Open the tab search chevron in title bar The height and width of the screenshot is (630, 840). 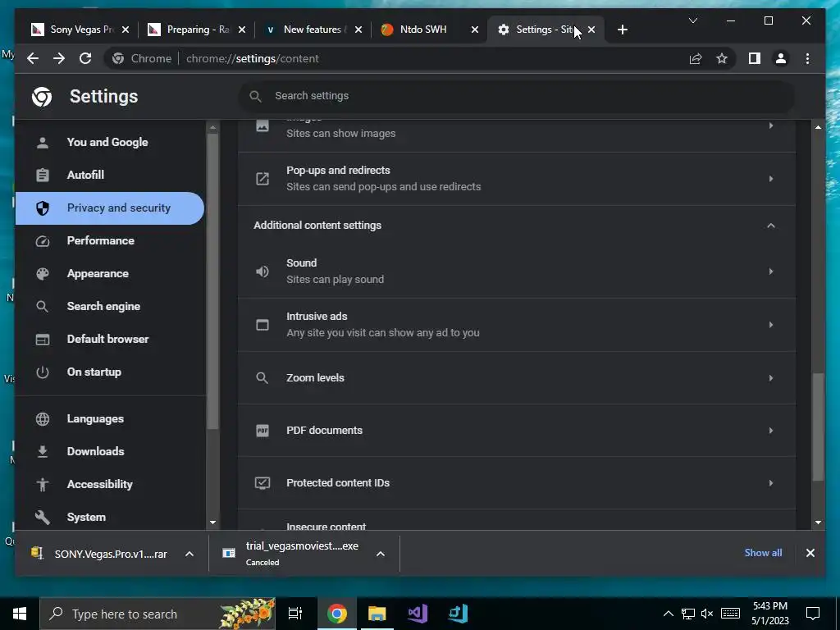click(x=692, y=21)
